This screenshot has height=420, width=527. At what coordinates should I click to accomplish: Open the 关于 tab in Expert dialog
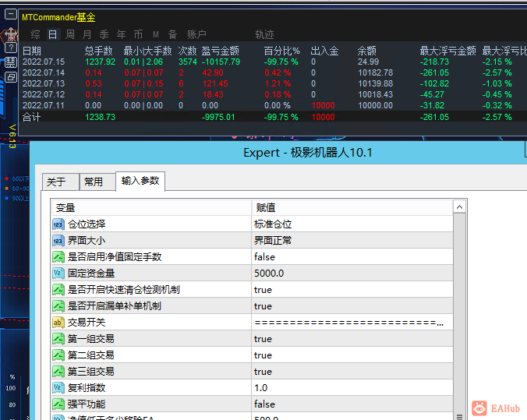(61, 182)
